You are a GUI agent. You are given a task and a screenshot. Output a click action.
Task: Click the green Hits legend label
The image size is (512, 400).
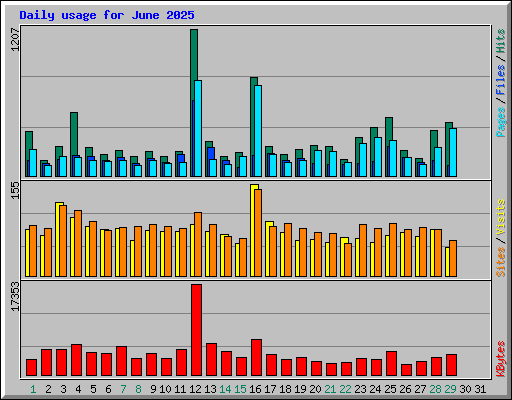500,41
